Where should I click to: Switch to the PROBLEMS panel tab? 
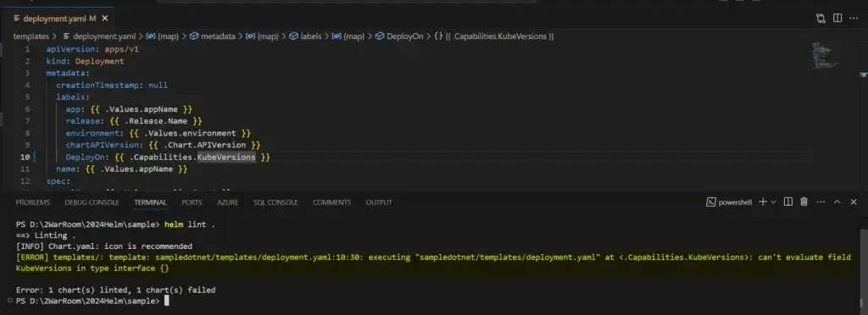click(x=33, y=202)
